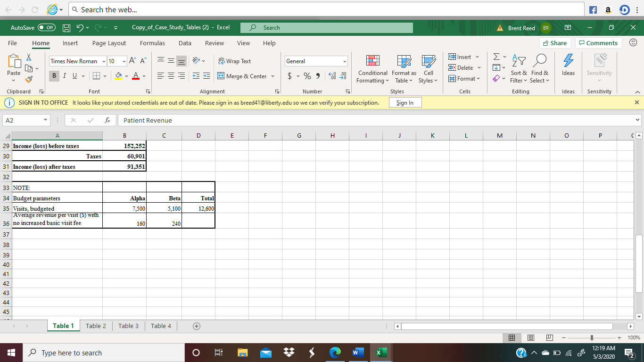Open the General number format dropdown
The height and width of the screenshot is (362, 644).
point(345,61)
